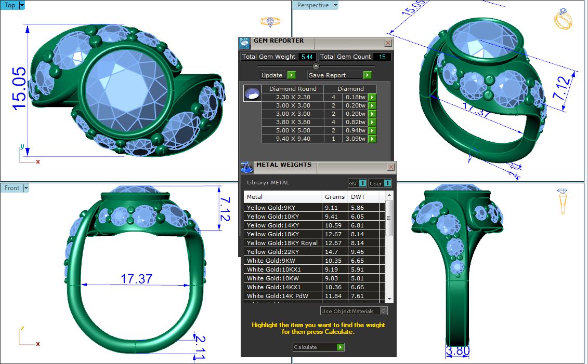Select the Diamond Round gem thumbnail
Screen dimensions: 588x364
tap(252, 93)
